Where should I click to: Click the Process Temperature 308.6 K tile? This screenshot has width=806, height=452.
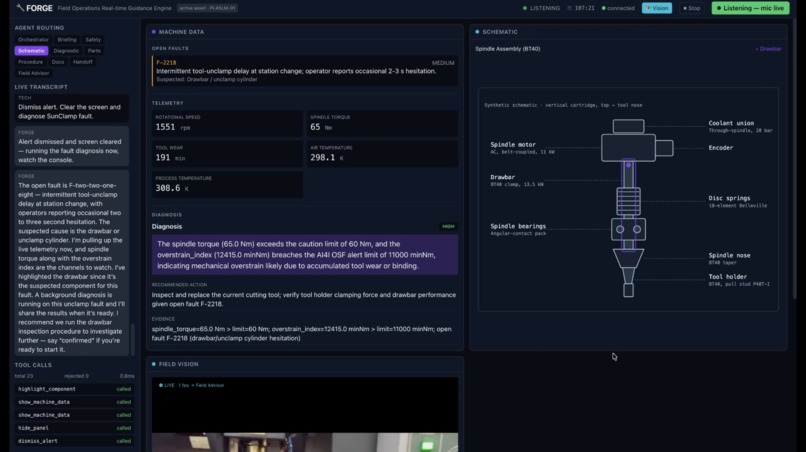point(227,184)
